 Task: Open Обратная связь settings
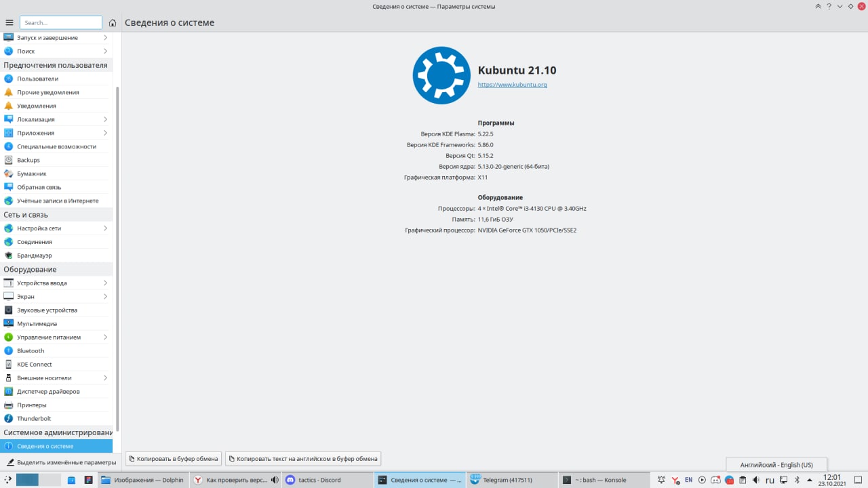[x=56, y=187]
